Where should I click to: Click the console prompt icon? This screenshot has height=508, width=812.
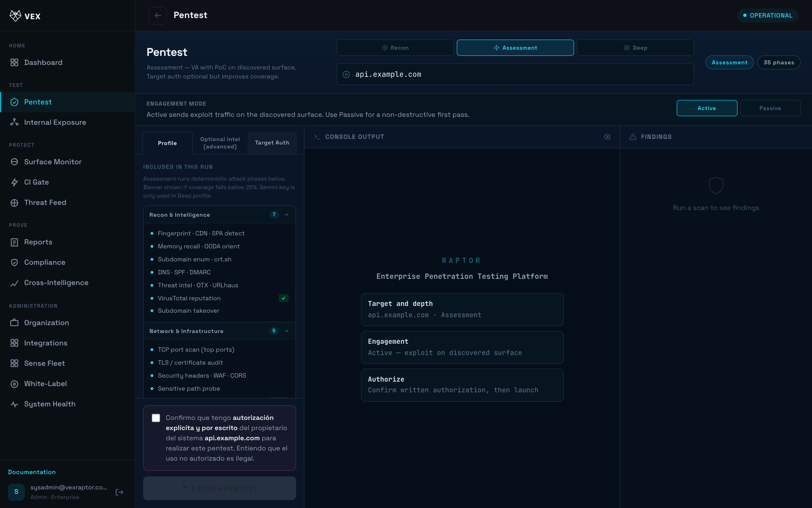tap(317, 137)
